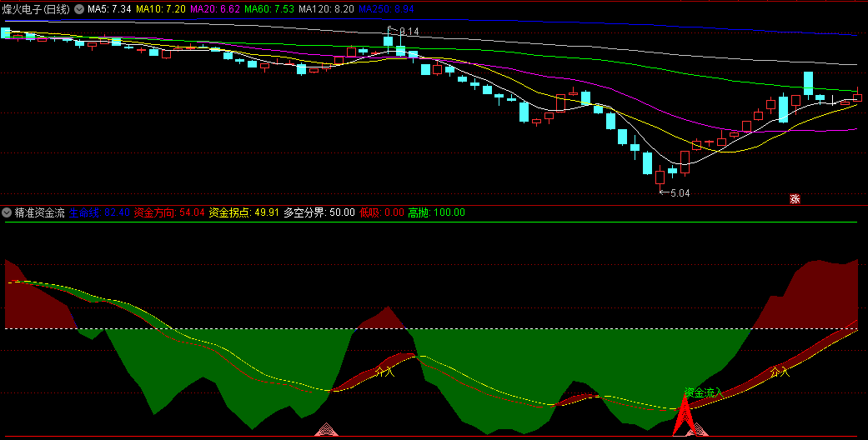Open the 精准资金流 indicator dropdown arrow

pos(7,212)
